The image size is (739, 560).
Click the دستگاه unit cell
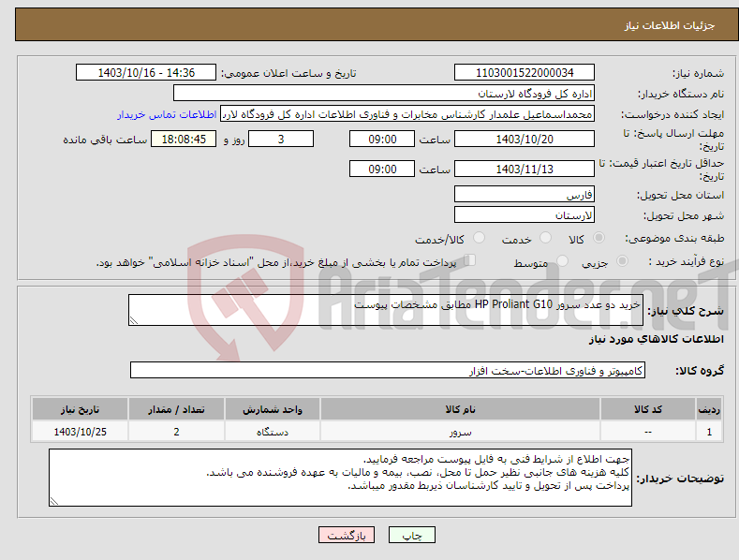click(273, 432)
